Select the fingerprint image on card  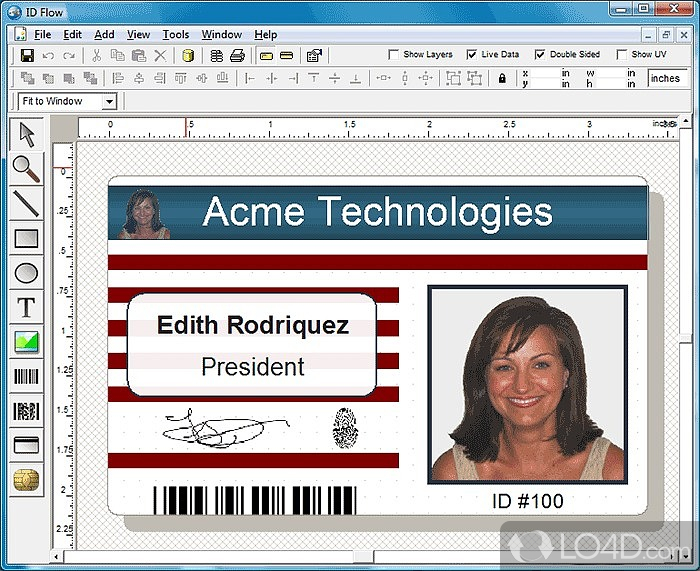(x=346, y=428)
